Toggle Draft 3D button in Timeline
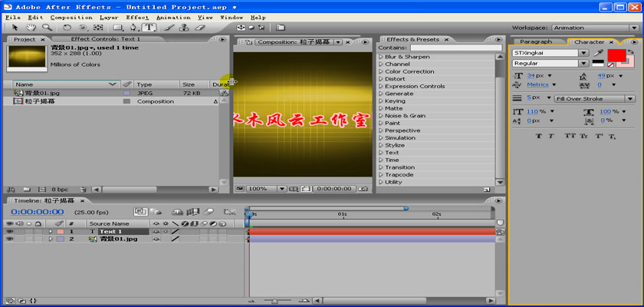This screenshot has width=644, height=307. point(155,212)
